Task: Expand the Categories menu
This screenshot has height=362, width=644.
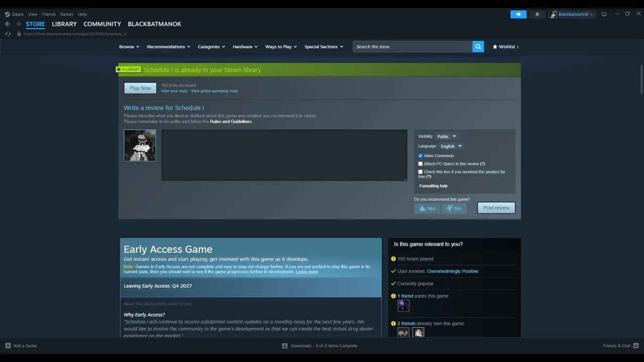Action: point(211,47)
